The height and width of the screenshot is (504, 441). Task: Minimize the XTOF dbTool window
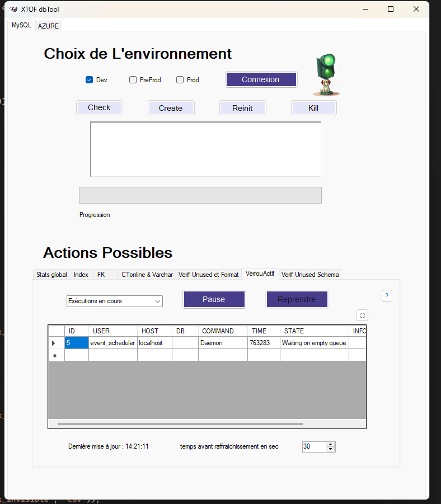coord(365,9)
